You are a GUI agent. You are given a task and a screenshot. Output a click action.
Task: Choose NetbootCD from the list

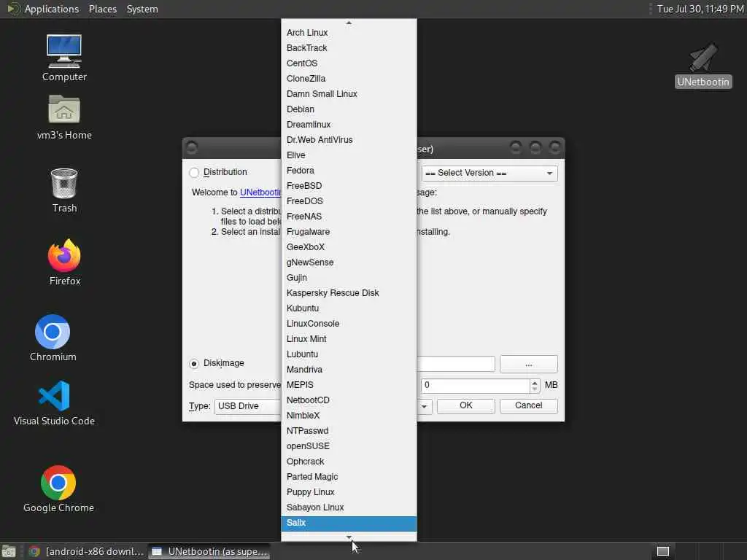[x=349, y=400]
